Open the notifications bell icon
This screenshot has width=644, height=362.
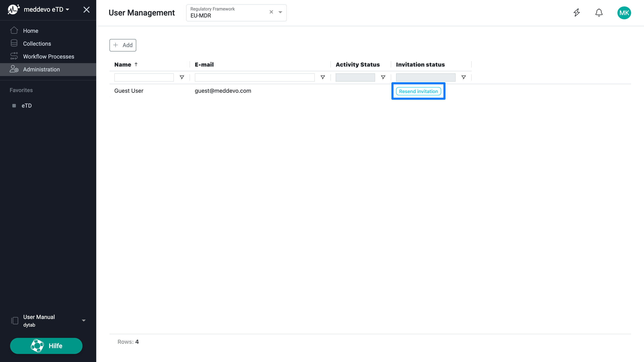point(599,12)
